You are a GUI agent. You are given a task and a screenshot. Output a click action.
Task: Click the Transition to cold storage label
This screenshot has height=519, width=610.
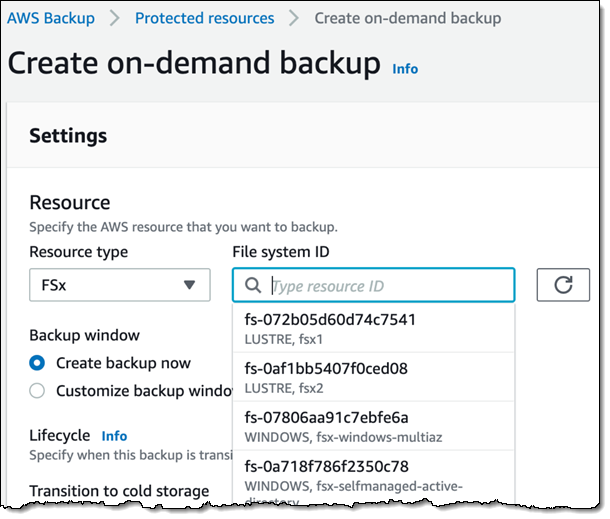[x=119, y=490]
